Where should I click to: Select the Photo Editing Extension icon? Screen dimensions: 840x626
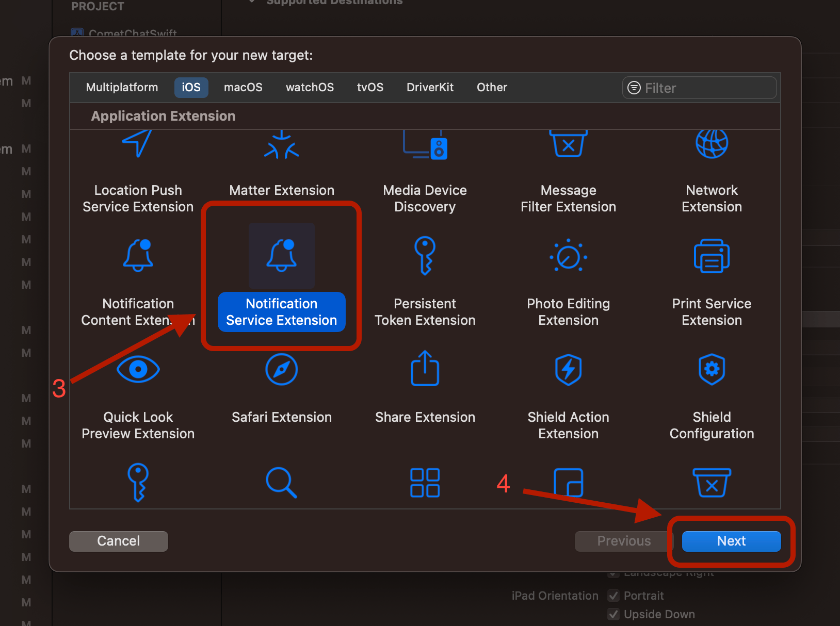tap(569, 255)
